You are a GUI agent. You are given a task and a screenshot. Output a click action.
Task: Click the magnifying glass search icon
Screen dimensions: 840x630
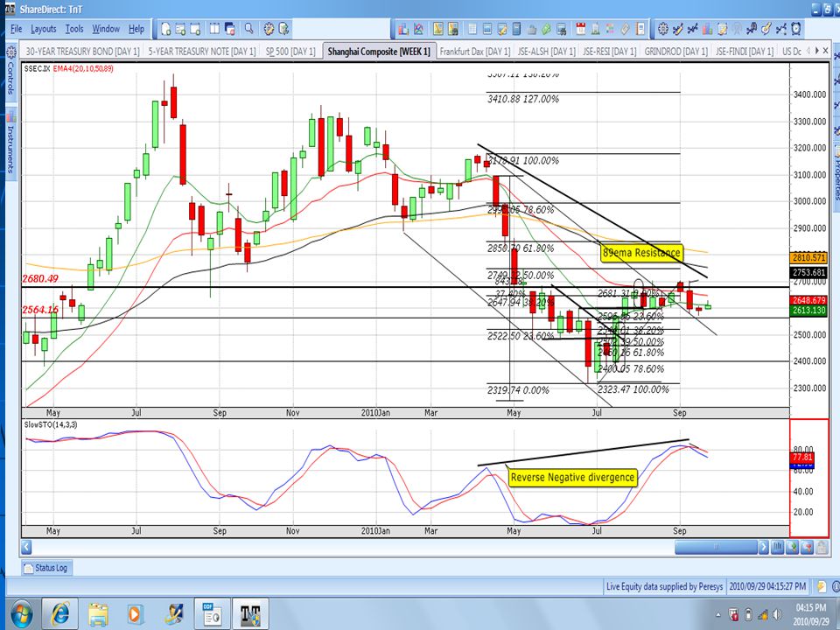click(x=249, y=29)
